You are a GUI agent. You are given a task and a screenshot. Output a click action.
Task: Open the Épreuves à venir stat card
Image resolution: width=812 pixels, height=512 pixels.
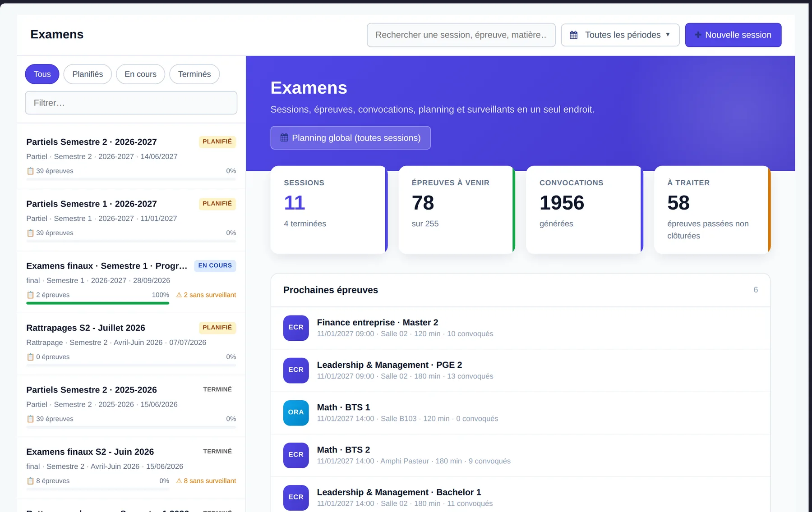coord(457,210)
